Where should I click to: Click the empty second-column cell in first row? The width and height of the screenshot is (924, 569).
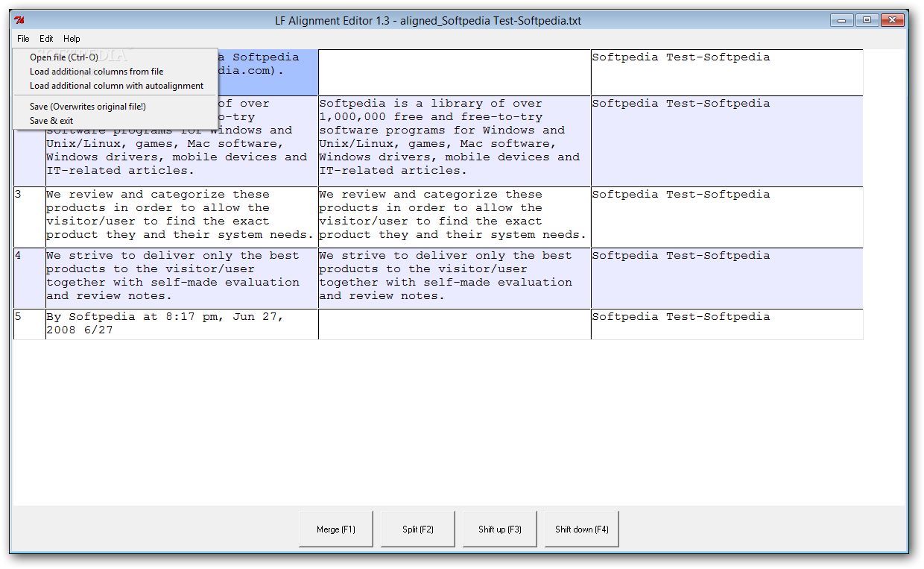pyautogui.click(x=455, y=72)
